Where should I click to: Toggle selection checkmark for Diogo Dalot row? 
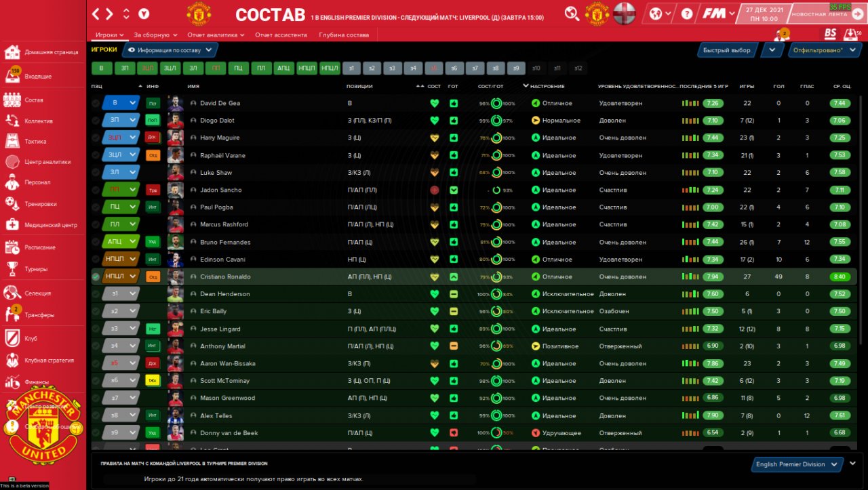point(96,121)
